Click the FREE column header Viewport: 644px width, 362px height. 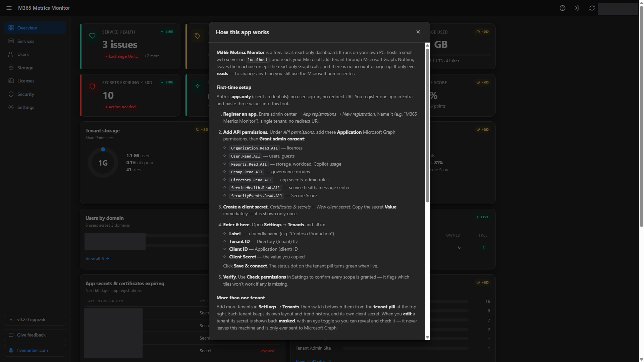(483, 235)
